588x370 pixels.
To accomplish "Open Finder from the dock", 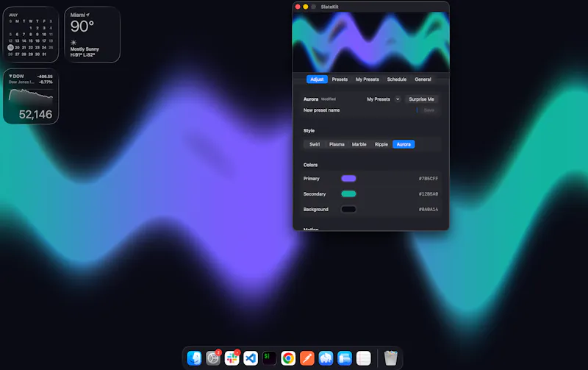I will point(194,358).
